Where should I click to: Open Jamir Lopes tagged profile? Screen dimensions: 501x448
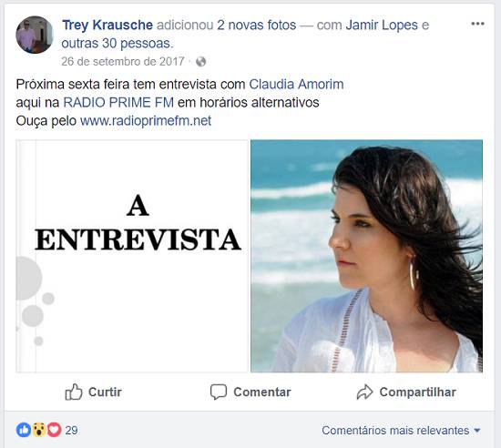382,25
